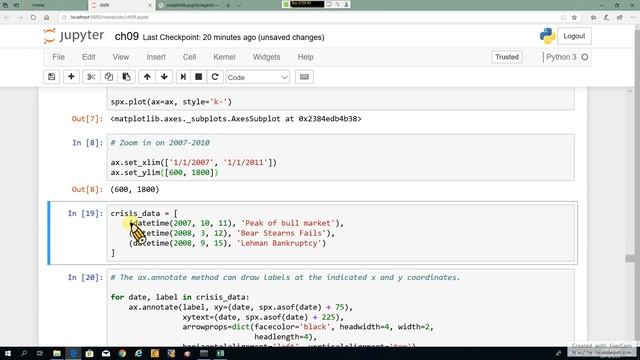Image resolution: width=640 pixels, height=360 pixels.
Task: Close the ch09 browser tab
Action: [x=149, y=5]
